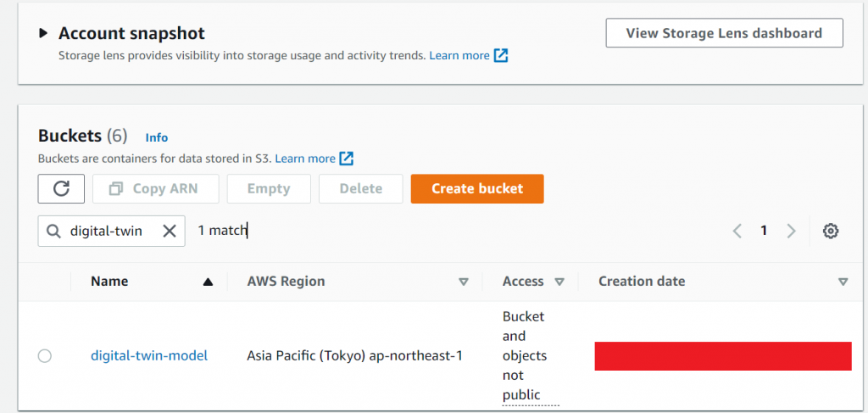
Task: Sort by Access column arrow
Action: point(559,282)
